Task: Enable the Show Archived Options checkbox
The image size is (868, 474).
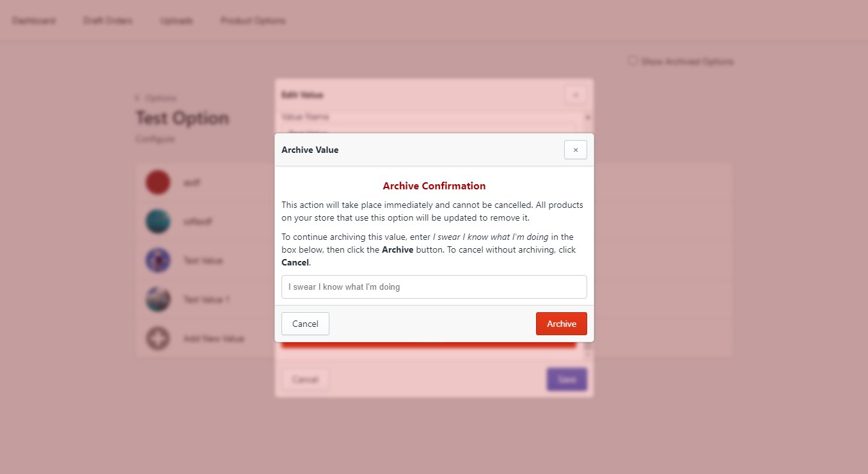Action: (633, 61)
